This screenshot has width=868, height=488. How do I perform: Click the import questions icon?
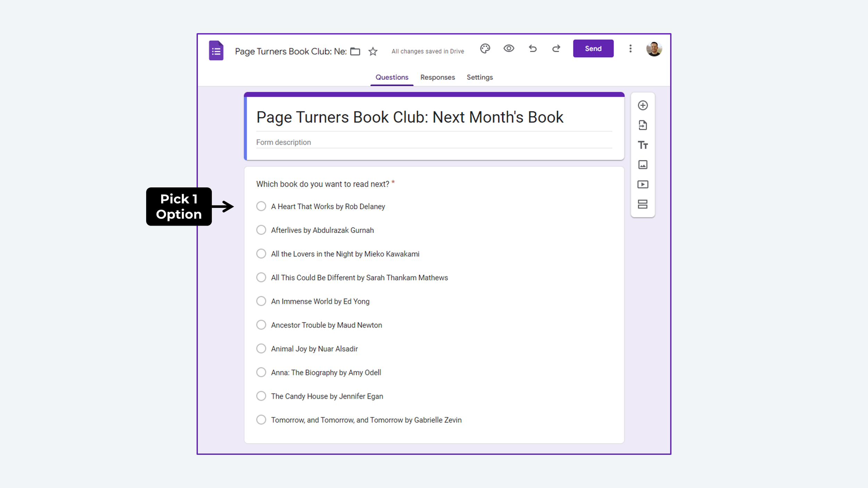point(643,125)
